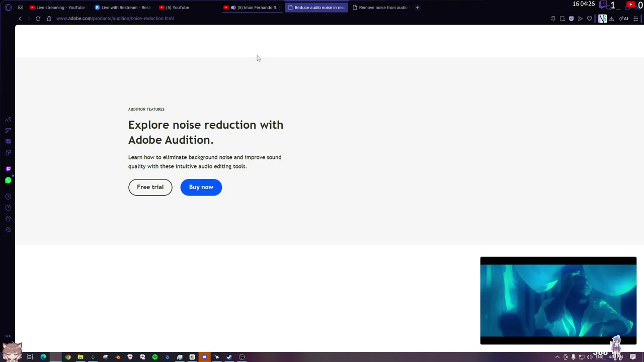Open Windows notification center icon
Viewport: 644px width, 362px height.
coord(633,357)
